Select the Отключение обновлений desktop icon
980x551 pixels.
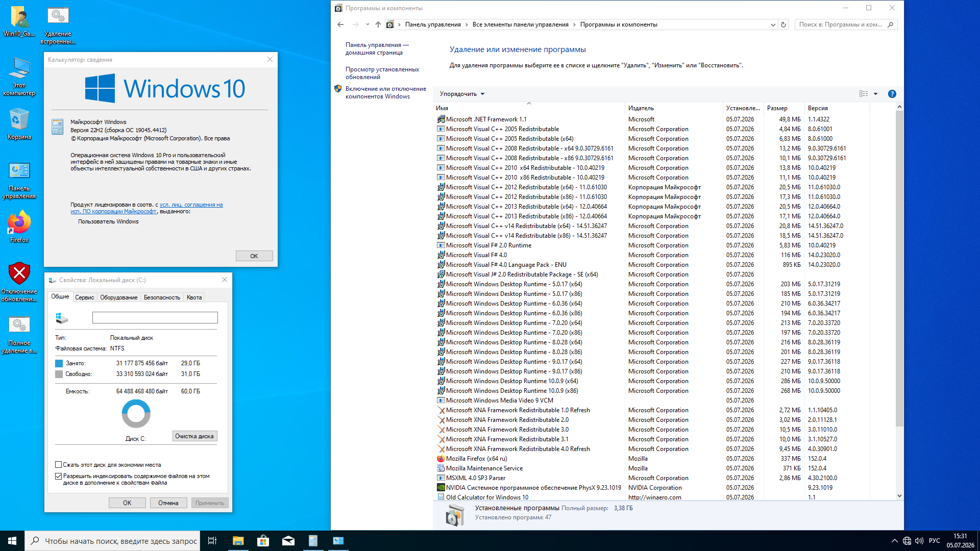point(19,282)
